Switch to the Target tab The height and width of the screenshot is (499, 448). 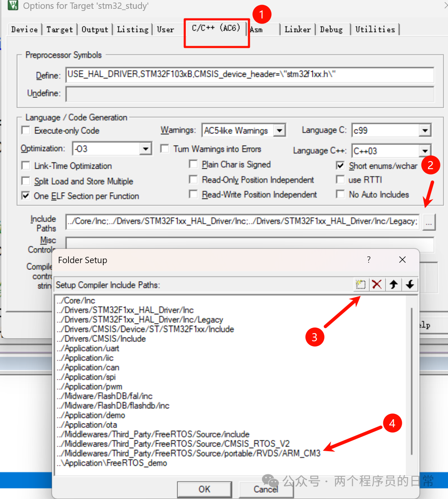pos(60,30)
